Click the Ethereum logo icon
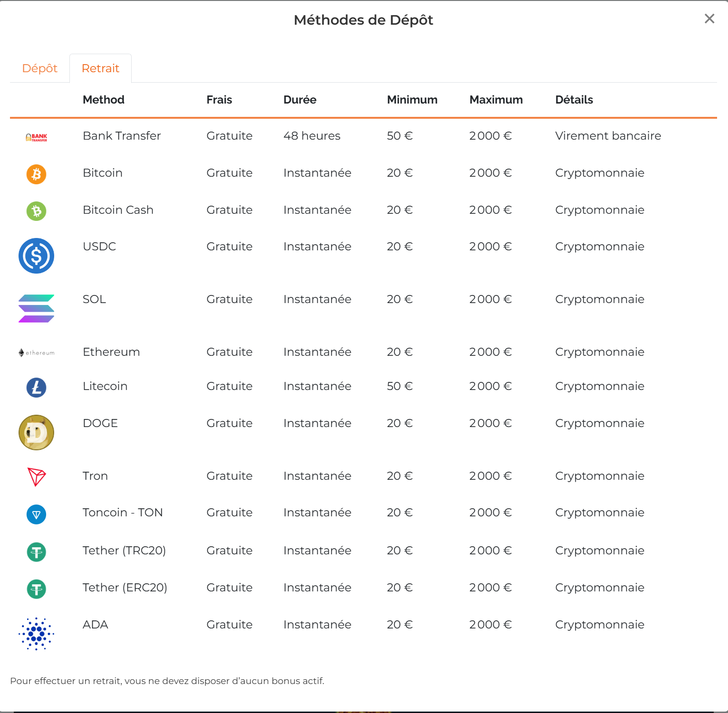Image resolution: width=728 pixels, height=713 pixels. point(36,352)
